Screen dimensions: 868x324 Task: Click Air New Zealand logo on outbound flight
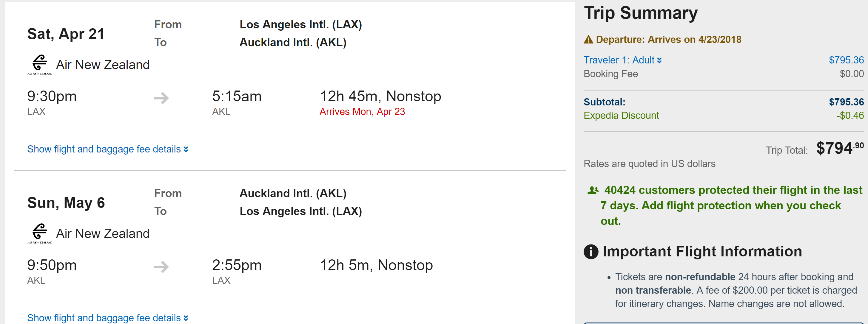pyautogui.click(x=40, y=64)
